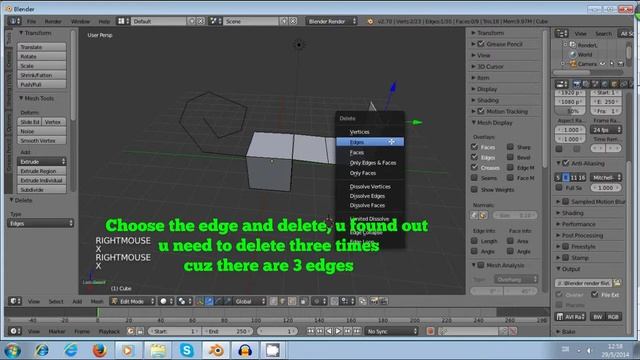Screen dimensions: 640x360
Task: Click the Windows Start button
Action: [13, 350]
